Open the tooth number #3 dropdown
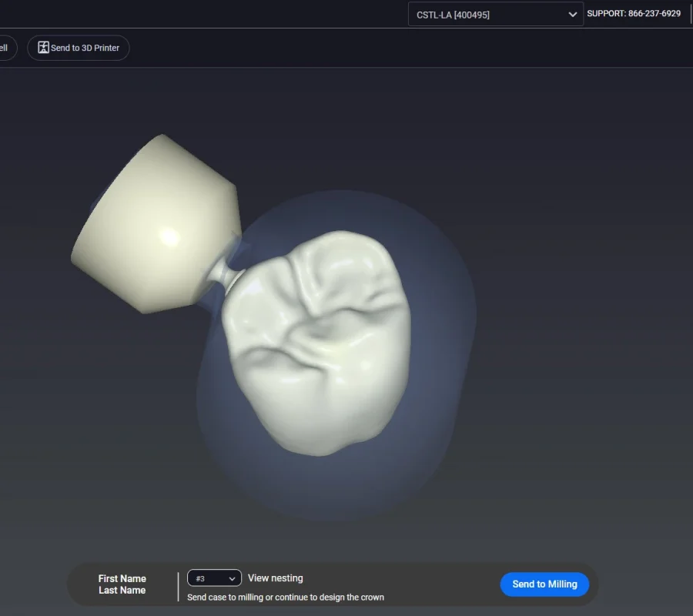Screen dimensions: 693x616 (214, 578)
